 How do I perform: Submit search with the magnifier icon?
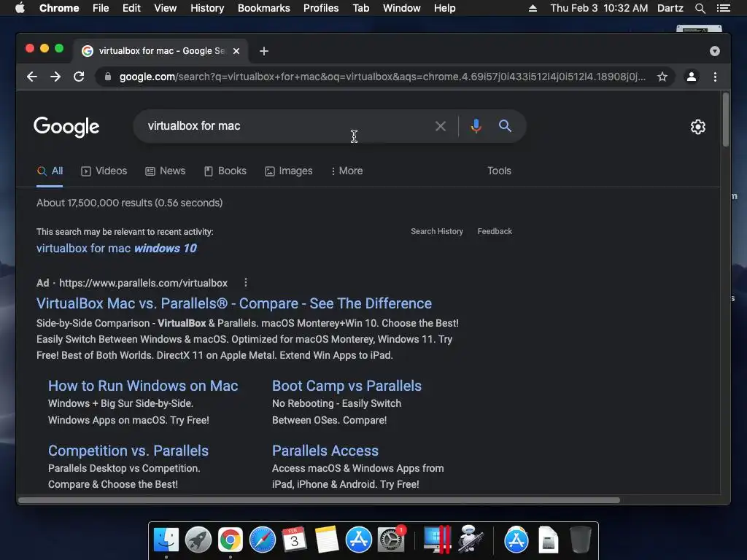505,126
